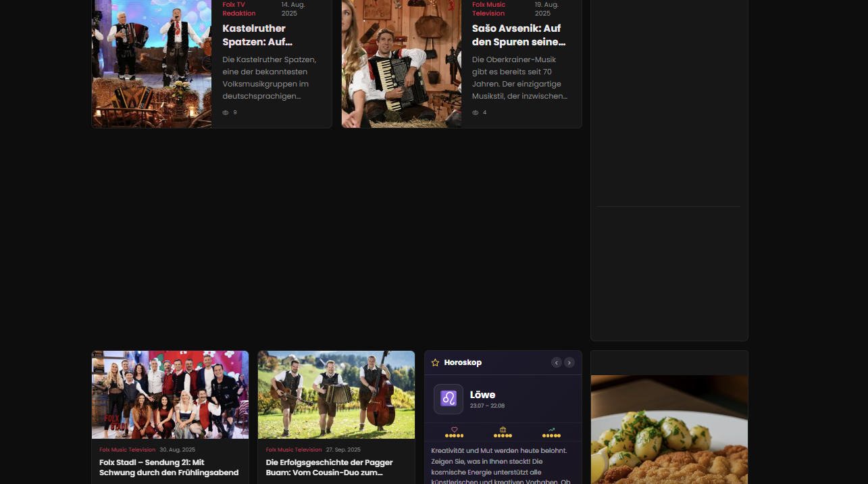Click Folx Music Television label on Folx Stadl card
The width and height of the screenshot is (868, 484).
[x=127, y=450]
